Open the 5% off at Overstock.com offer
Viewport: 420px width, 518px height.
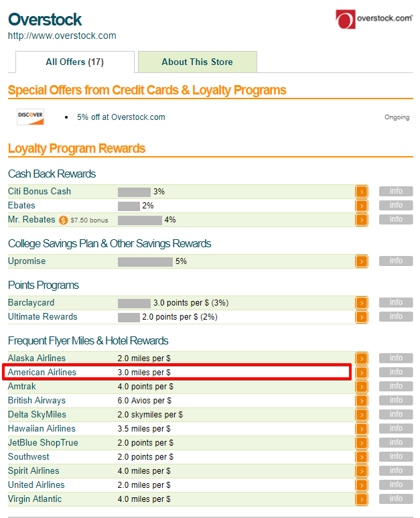coord(121,117)
